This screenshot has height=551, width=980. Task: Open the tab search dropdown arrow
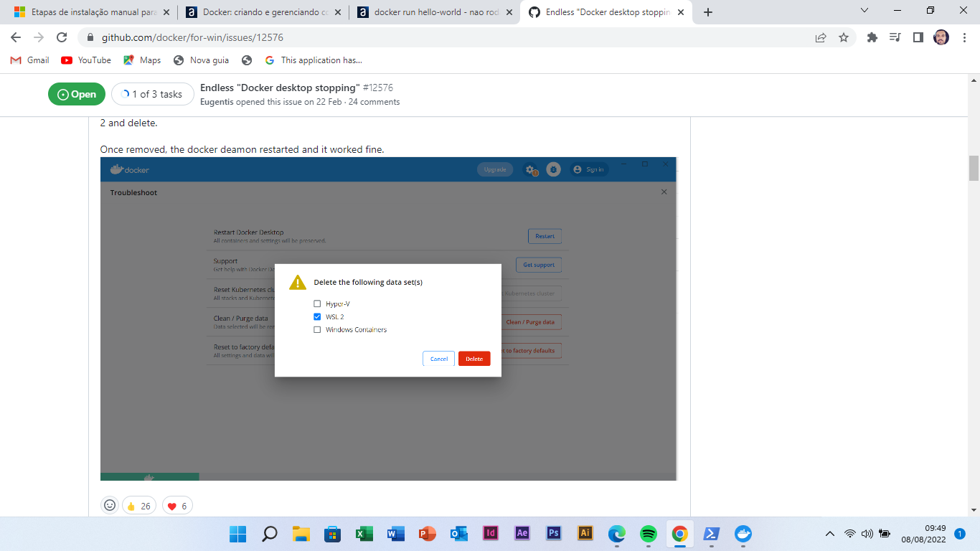coord(864,11)
